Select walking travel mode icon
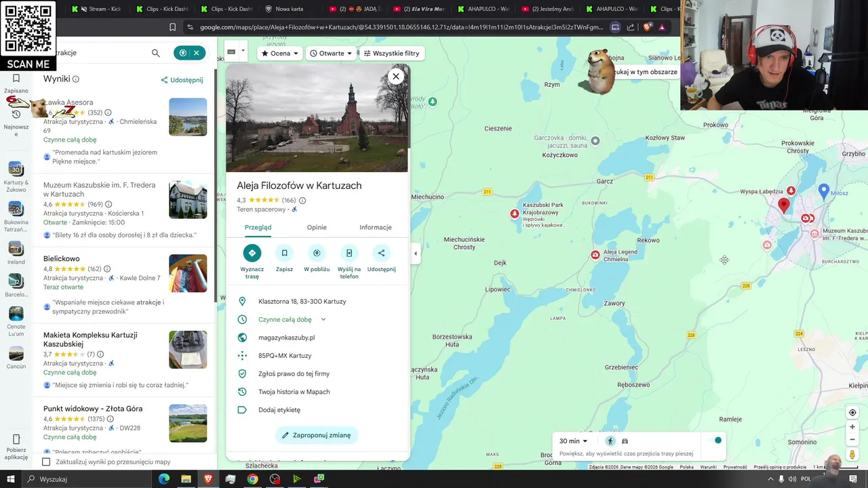 610,441
